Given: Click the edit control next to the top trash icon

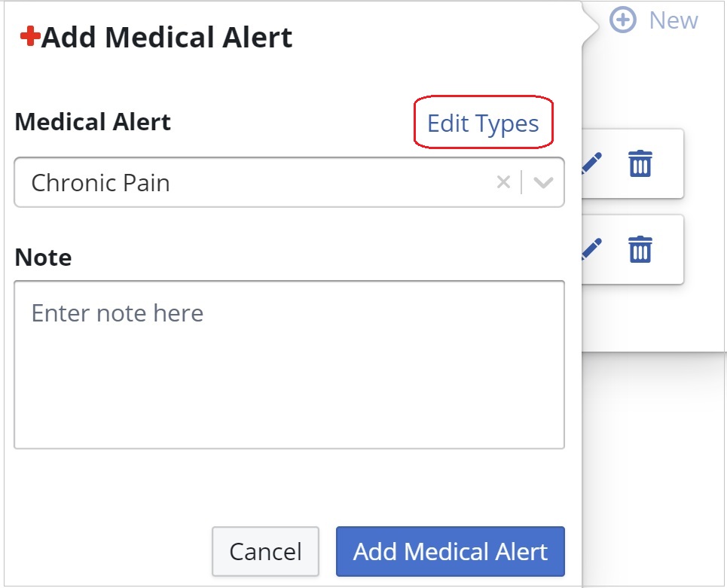Looking at the screenshot, I should point(590,163).
